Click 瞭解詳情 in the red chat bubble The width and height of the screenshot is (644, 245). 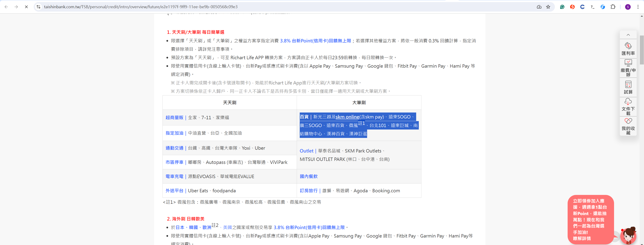582,238
